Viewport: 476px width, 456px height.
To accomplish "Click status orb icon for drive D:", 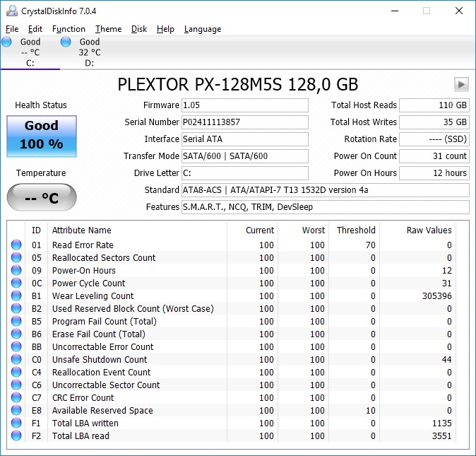I will [x=66, y=42].
